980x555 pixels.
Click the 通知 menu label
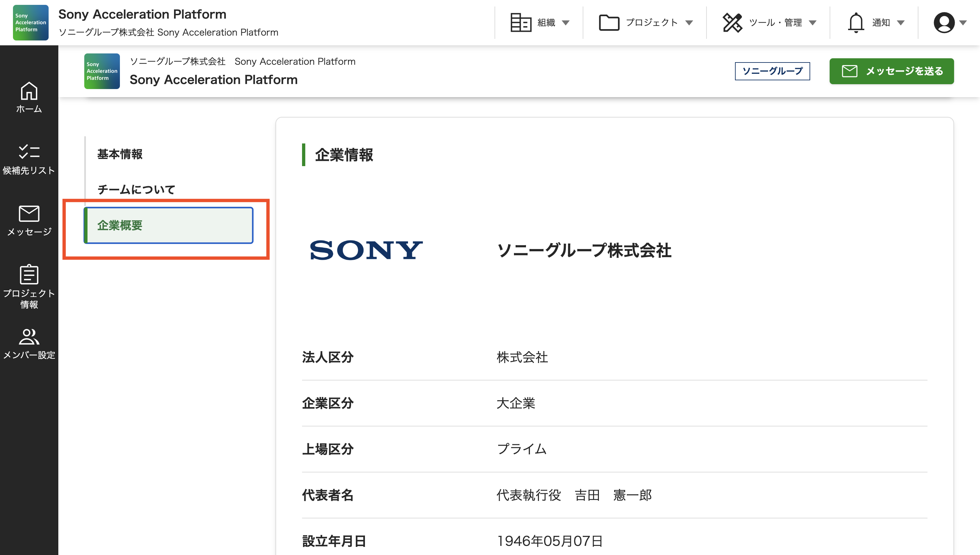click(881, 23)
